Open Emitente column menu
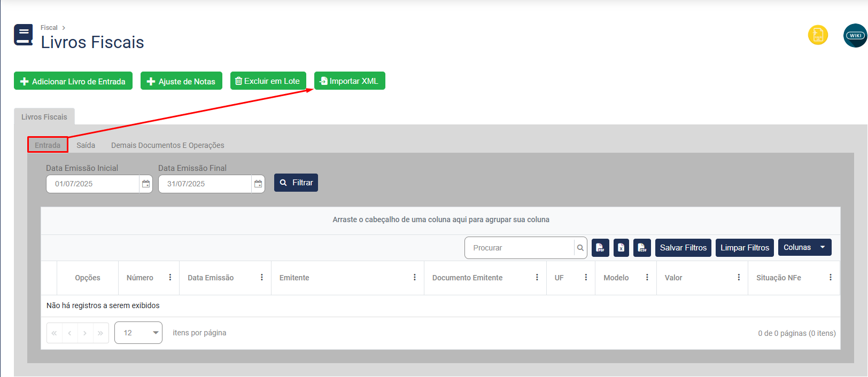 pyautogui.click(x=415, y=277)
